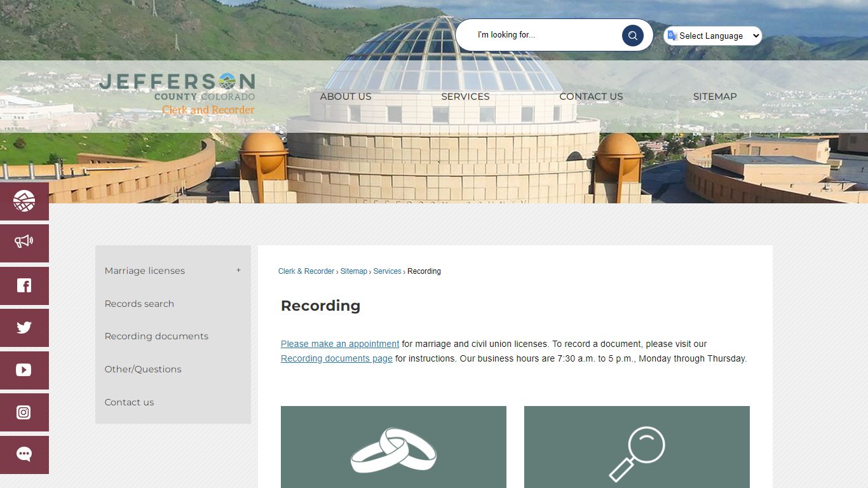Click the search magnifier button
Viewport: 868px width, 488px height.
(632, 36)
